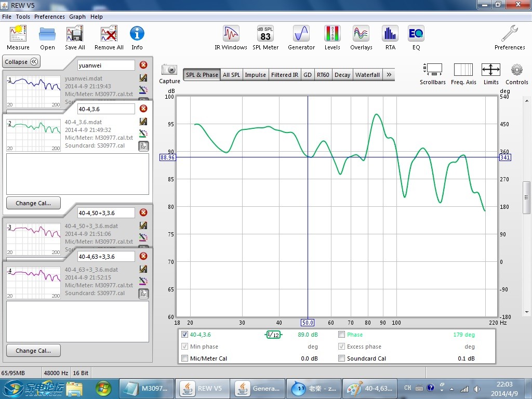The image size is (532, 399).
Task: Switch to the GD tab
Action: [308, 75]
